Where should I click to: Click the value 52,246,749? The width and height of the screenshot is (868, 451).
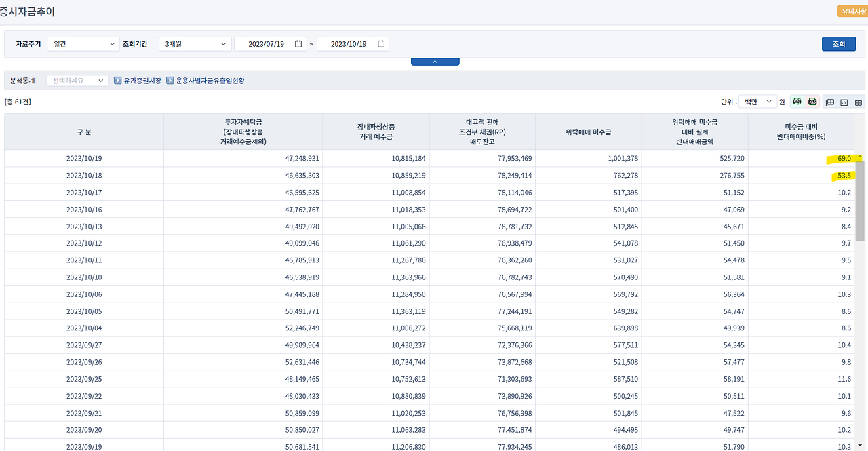tap(302, 328)
